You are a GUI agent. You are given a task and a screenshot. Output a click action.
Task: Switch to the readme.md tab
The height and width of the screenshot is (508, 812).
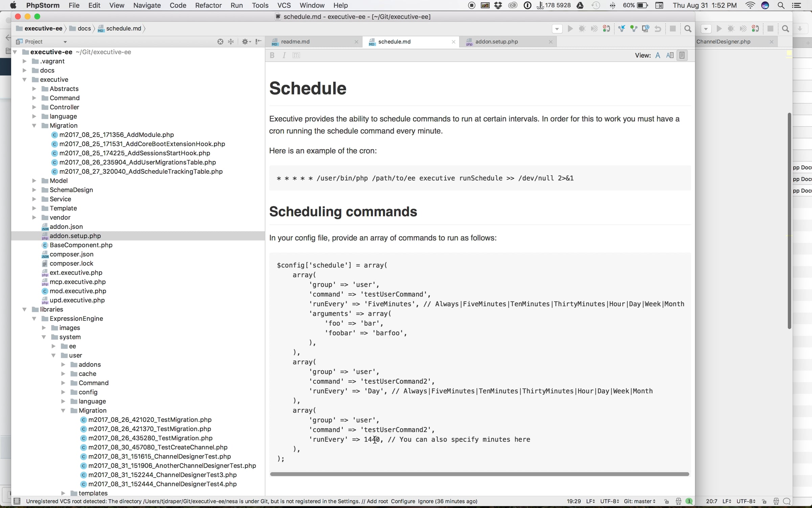[x=295, y=42]
